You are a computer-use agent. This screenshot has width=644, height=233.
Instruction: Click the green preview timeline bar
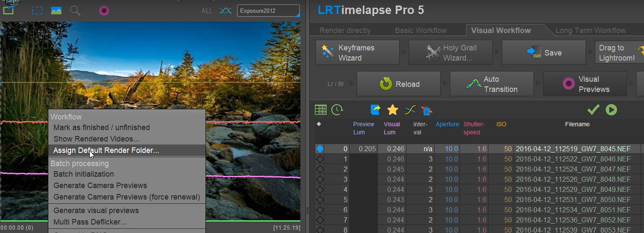click(x=150, y=221)
